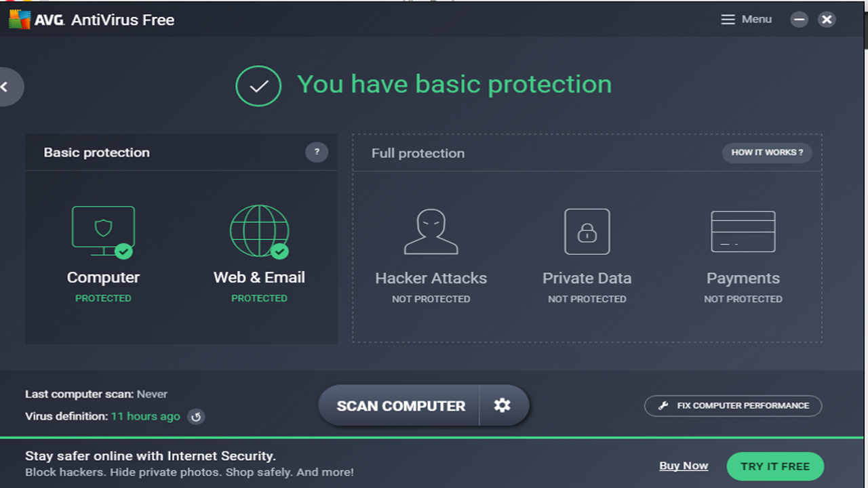This screenshot has height=488, width=868.
Task: Click the Private Data padlock icon
Action: (587, 232)
